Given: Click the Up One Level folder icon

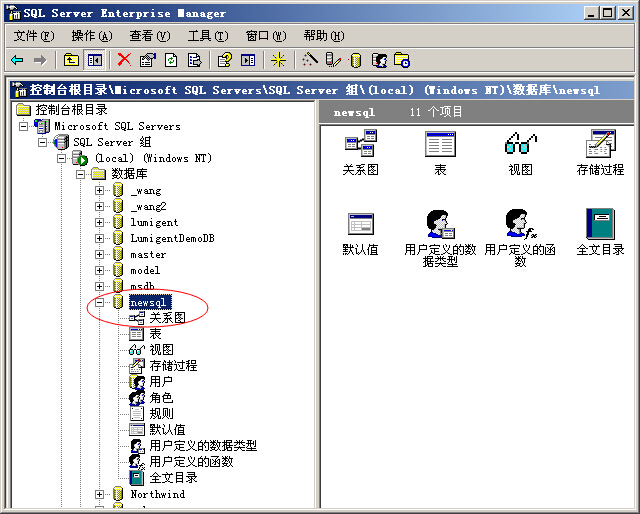Looking at the screenshot, I should (71, 60).
